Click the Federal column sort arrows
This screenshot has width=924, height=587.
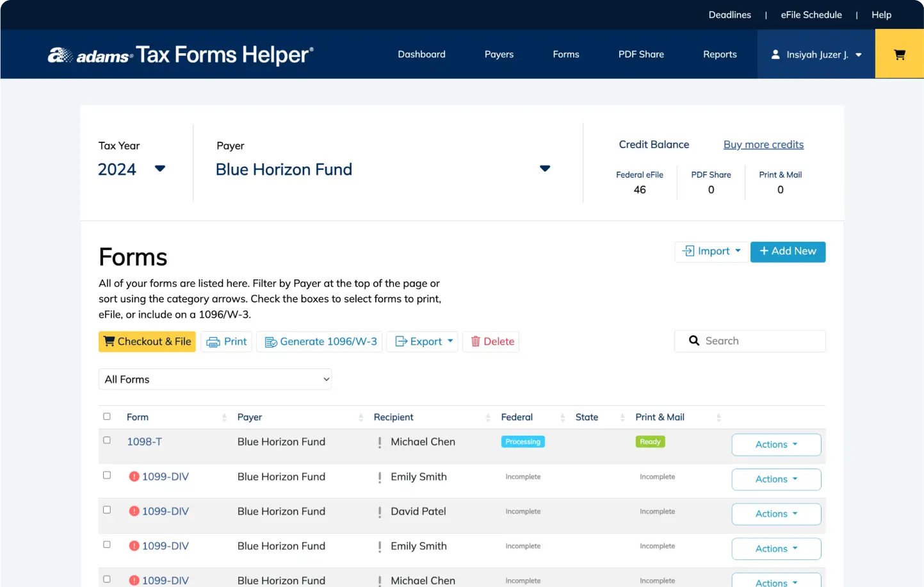[x=562, y=417]
